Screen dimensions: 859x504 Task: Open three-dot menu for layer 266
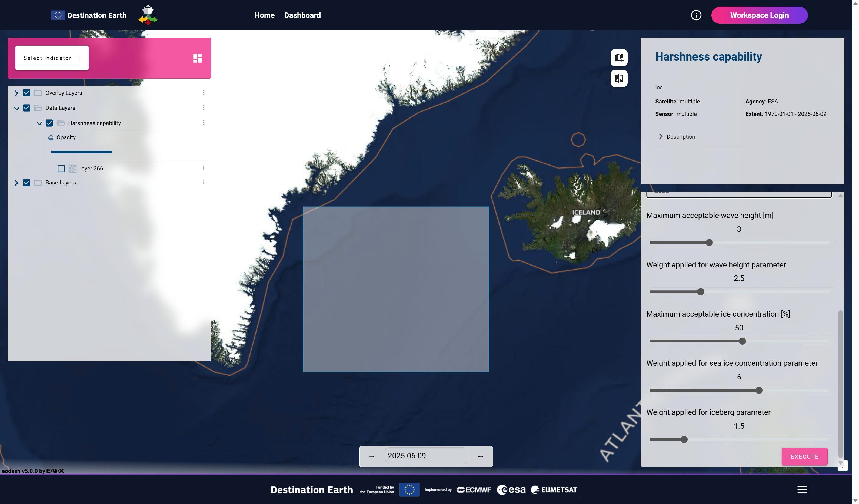tap(204, 168)
